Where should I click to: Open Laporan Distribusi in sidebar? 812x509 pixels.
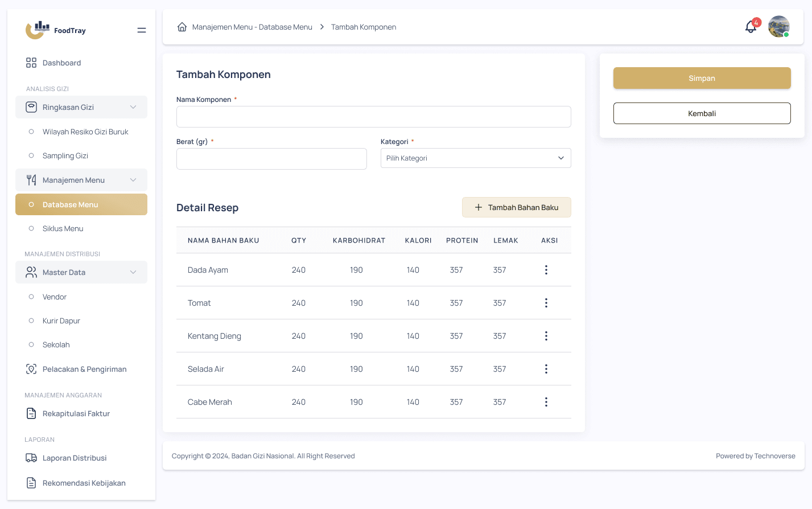coord(74,458)
